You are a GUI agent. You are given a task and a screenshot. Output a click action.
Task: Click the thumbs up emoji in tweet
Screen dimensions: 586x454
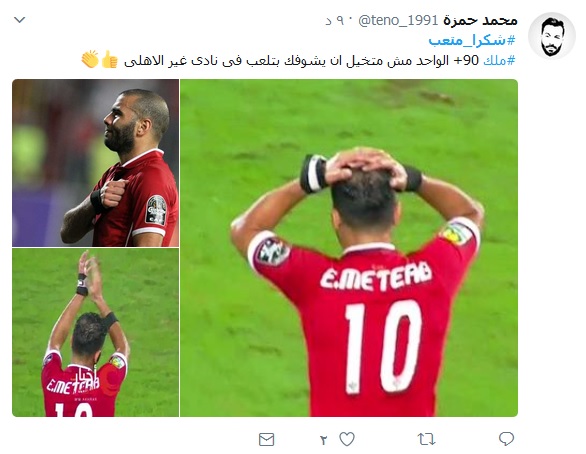110,59
